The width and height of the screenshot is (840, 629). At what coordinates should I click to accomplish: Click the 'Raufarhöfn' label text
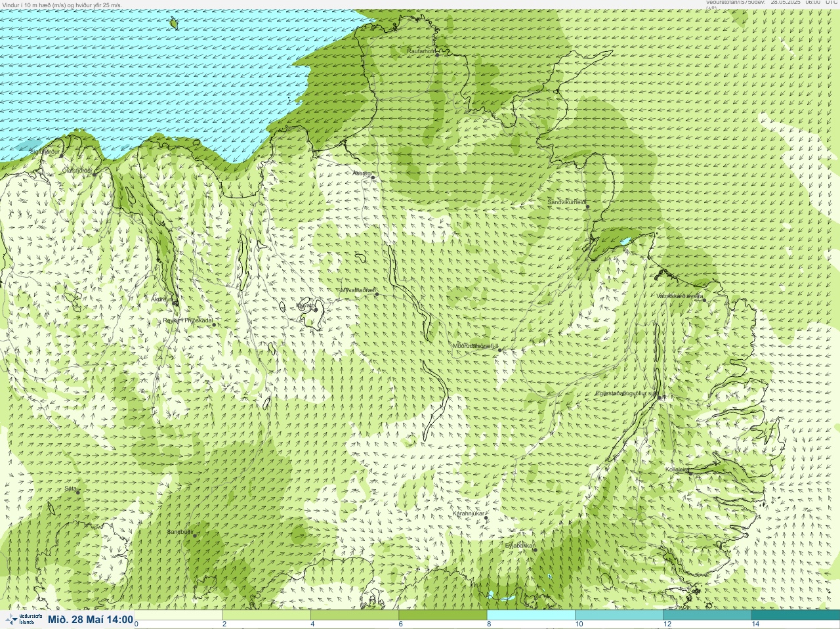point(421,51)
